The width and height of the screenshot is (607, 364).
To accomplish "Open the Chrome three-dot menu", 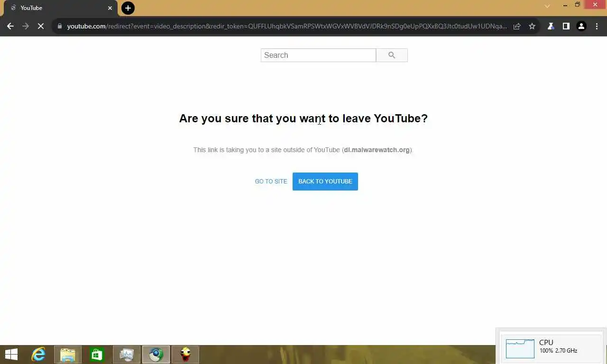I will 597,27.
